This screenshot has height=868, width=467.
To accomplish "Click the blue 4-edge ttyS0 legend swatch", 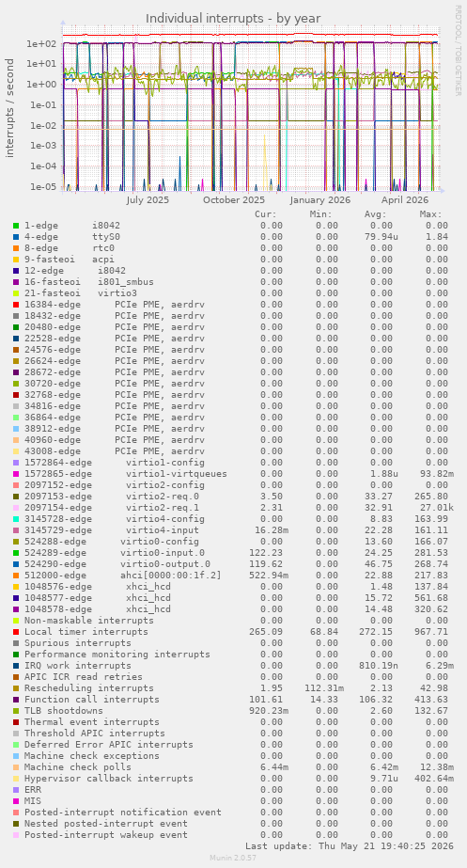I will pyautogui.click(x=16, y=236).
